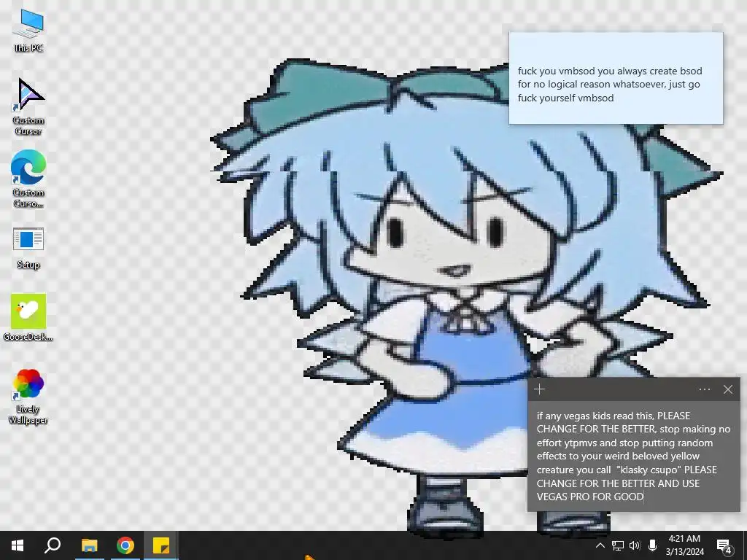The width and height of the screenshot is (747, 560).
Task: Click into the vegas kids note text
Action: point(634,456)
